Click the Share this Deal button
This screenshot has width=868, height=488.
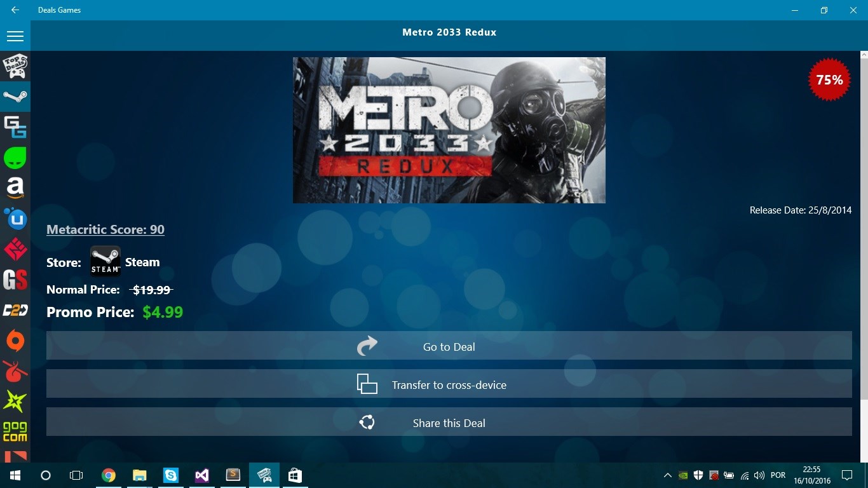click(449, 423)
